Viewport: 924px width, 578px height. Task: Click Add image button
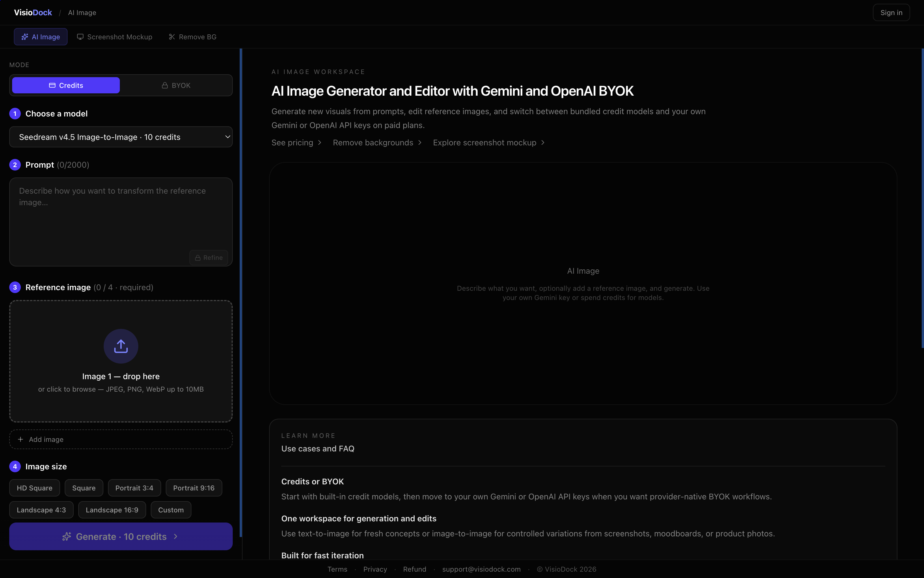coord(121,439)
